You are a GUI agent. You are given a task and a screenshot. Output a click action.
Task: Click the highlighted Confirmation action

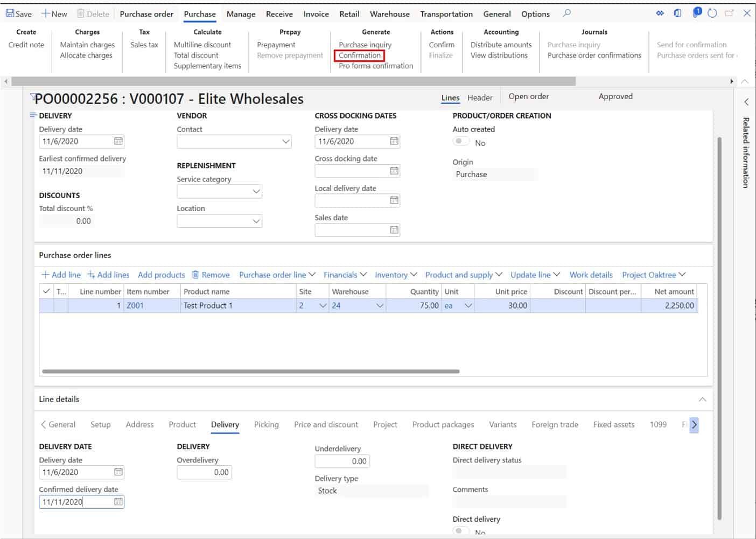tap(360, 55)
